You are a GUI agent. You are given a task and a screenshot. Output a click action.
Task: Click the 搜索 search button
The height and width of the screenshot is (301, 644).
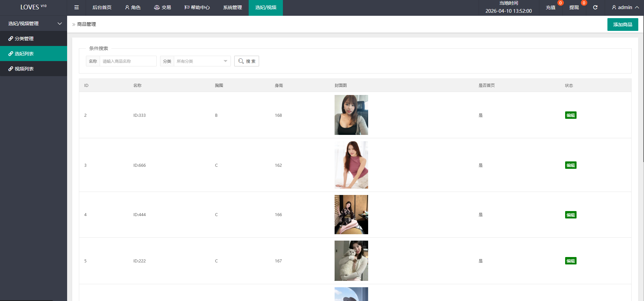(x=247, y=61)
